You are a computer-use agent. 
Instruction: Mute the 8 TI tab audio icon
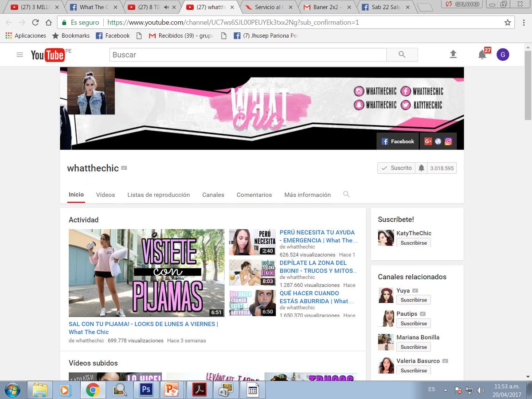pos(167,7)
